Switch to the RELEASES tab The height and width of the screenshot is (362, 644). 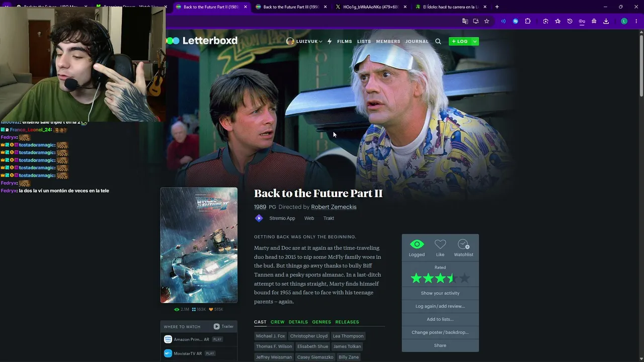347,322
